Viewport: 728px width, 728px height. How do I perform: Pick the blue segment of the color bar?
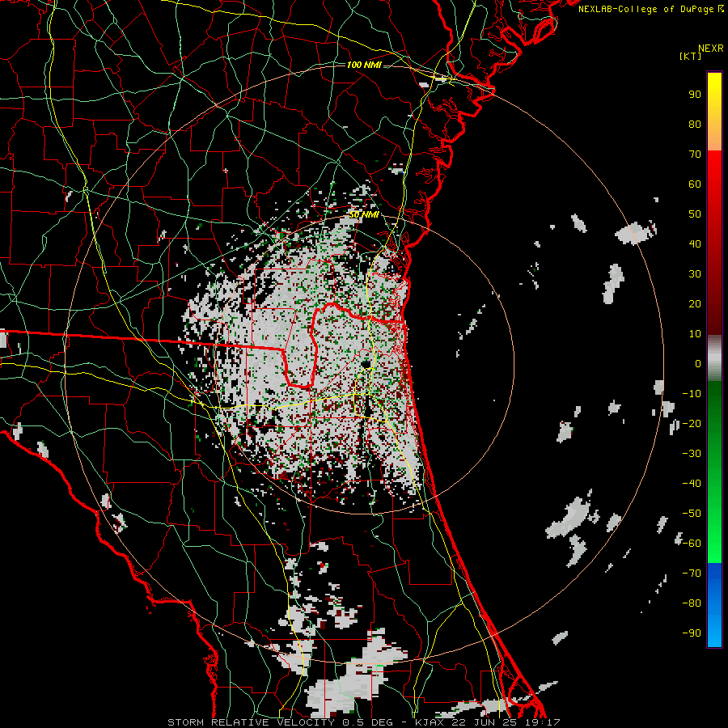pyautogui.click(x=714, y=605)
